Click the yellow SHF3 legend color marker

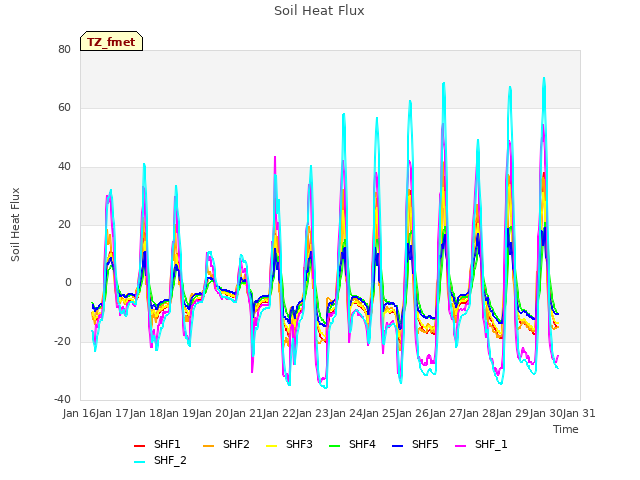pos(271,446)
